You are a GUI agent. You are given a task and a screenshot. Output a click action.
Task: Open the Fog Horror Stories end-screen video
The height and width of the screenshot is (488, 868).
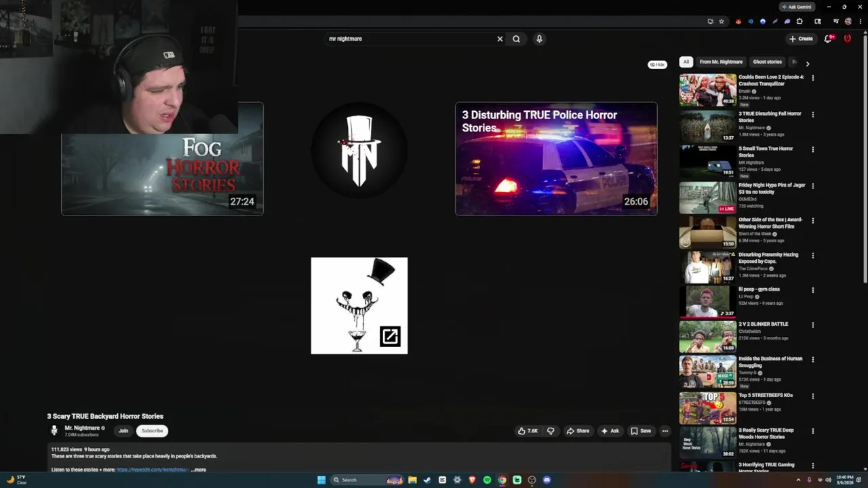(x=162, y=175)
